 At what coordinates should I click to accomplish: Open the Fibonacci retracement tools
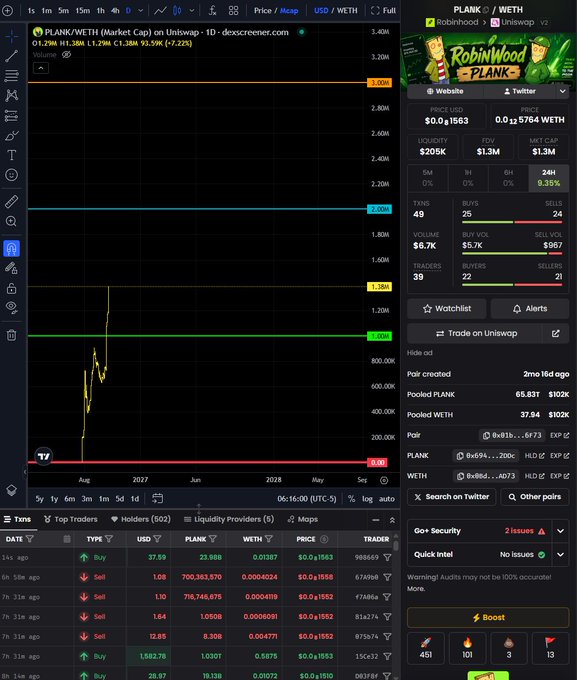12,75
